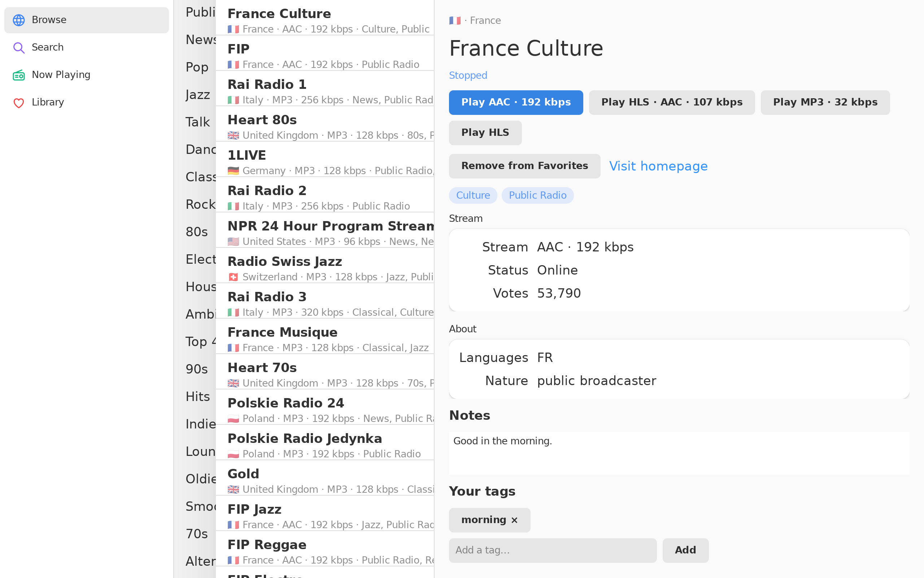The width and height of the screenshot is (924, 578).
Task: Select the Hits genre category
Action: [198, 396]
